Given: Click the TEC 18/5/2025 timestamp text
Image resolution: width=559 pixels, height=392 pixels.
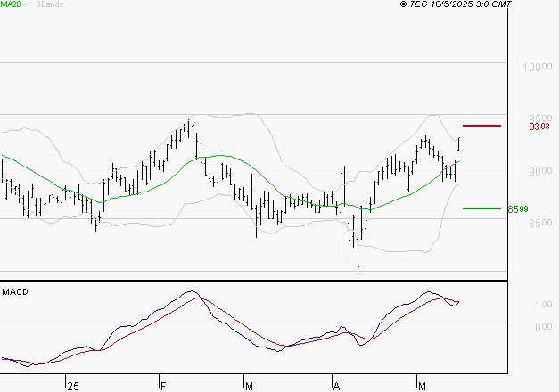Looking at the screenshot, I should click(x=456, y=4).
